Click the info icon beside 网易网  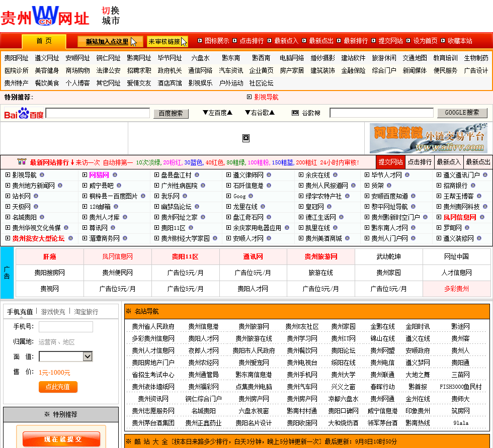(x=115, y=174)
